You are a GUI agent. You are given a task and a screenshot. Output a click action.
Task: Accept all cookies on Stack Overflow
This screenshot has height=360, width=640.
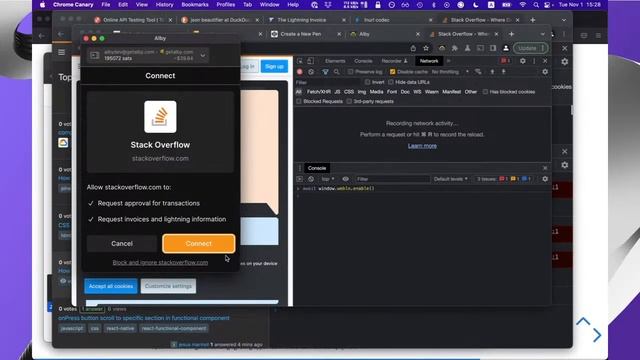(x=111, y=286)
